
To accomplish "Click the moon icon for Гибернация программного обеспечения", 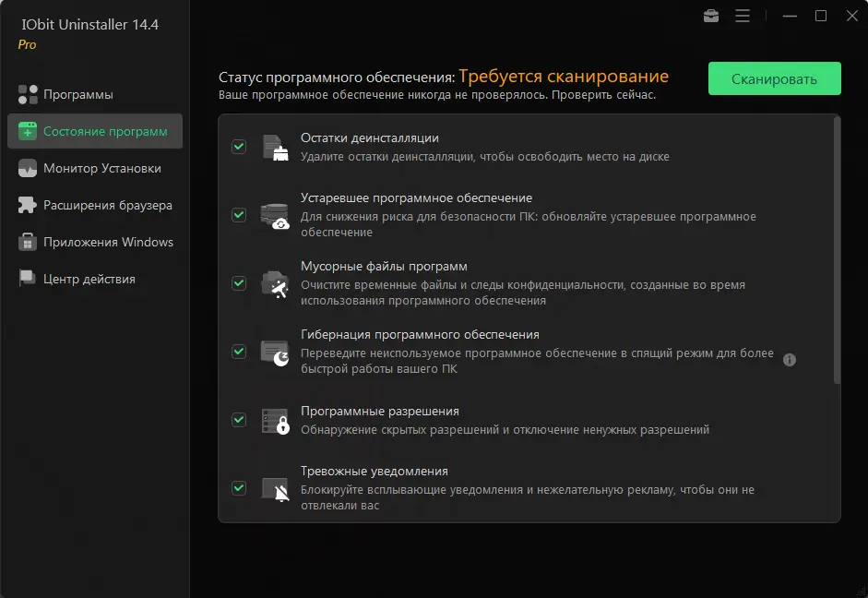I will coord(274,352).
